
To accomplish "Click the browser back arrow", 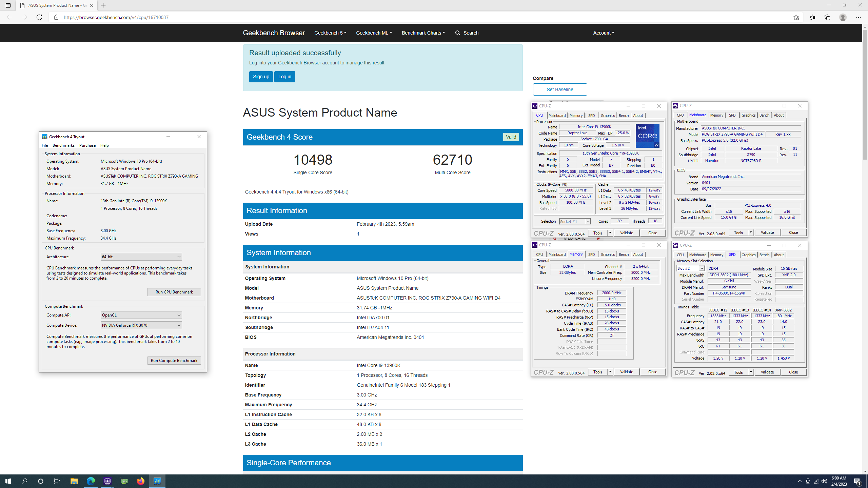I will pyautogui.click(x=9, y=17).
